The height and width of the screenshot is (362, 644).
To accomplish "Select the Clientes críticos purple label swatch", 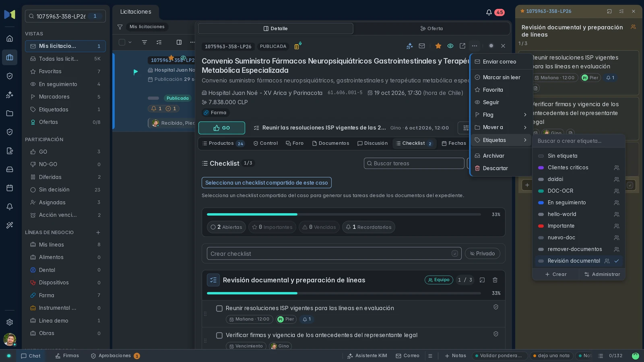I will tap(541, 168).
